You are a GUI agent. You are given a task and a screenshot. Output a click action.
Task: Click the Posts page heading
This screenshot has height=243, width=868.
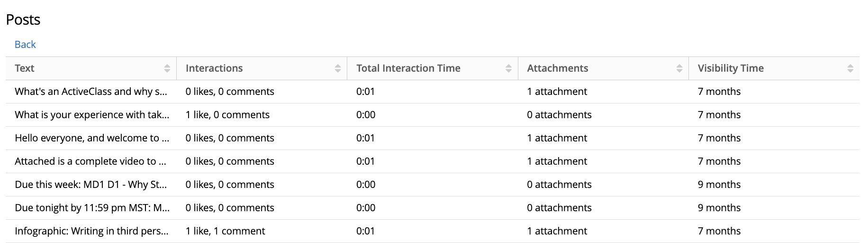point(23,20)
